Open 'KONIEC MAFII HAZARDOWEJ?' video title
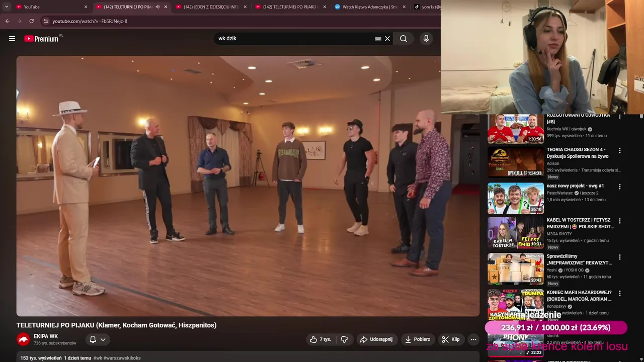The height and width of the screenshot is (362, 644). [579, 296]
